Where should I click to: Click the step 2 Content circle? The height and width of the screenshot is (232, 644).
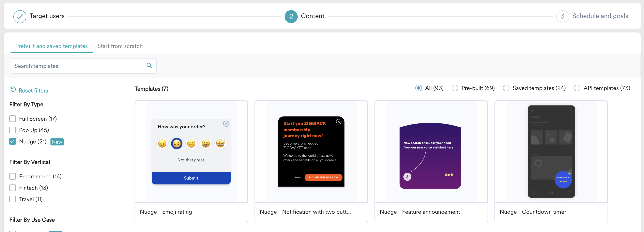291,16
